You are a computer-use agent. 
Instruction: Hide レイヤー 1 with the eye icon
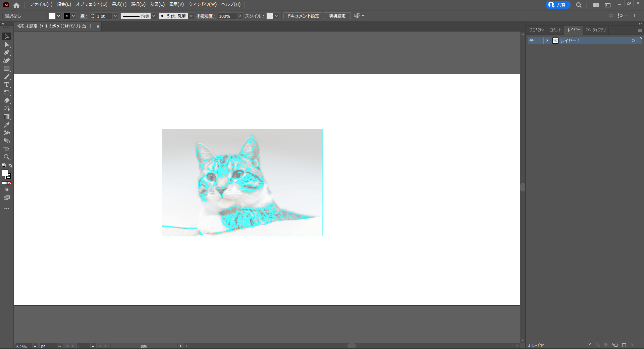[531, 41]
